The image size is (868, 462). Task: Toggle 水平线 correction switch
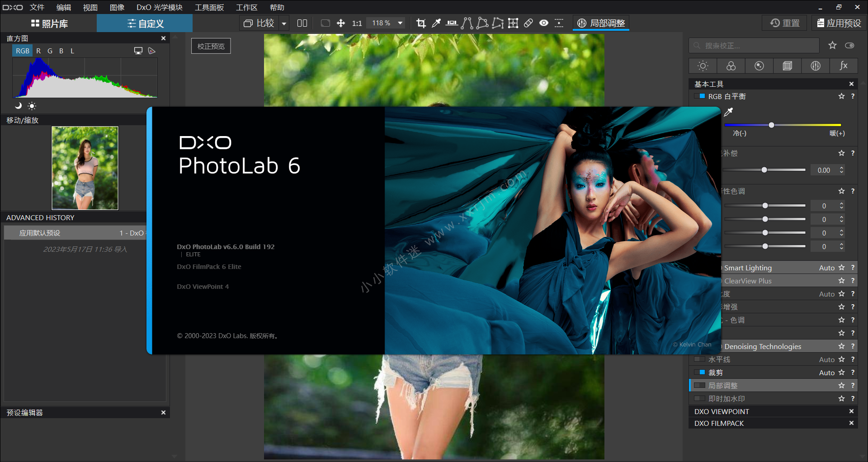[699, 359]
